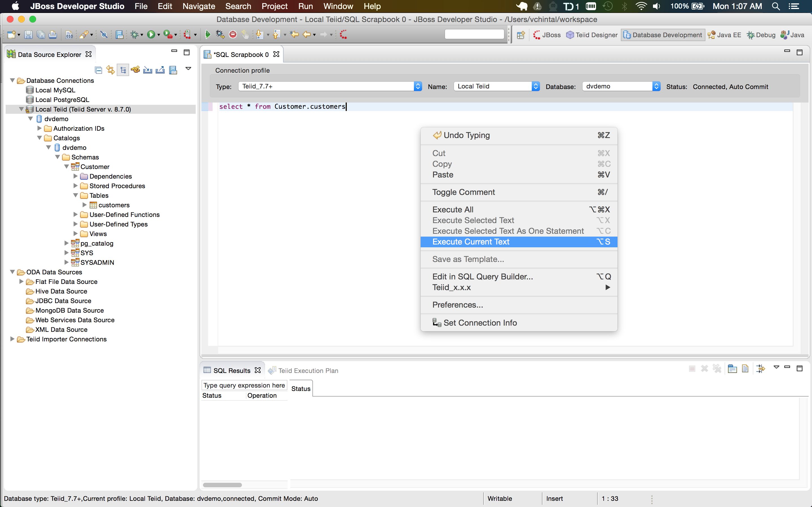Open the Debug launch icon in the toolbar
Viewport: 812px width, 507px height.
point(136,34)
